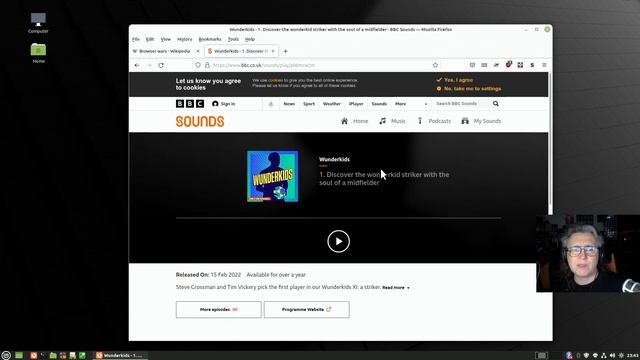Open the History menu
The image size is (640, 360).
pos(184,39)
